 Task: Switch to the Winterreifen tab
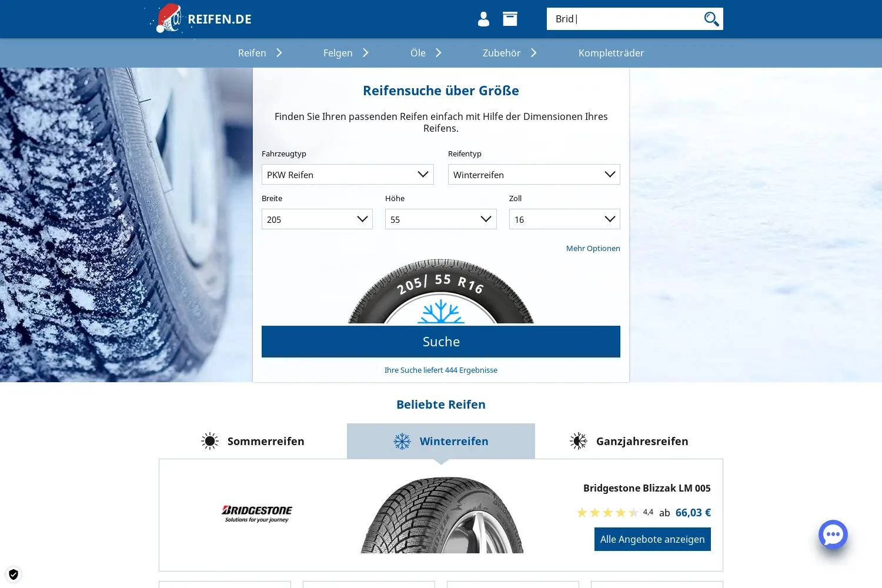(x=441, y=441)
